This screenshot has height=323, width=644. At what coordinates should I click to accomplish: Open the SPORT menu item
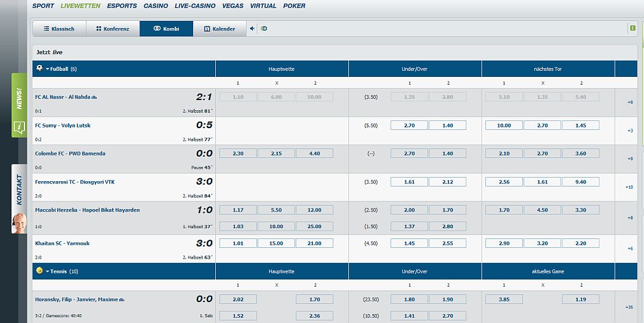click(43, 6)
